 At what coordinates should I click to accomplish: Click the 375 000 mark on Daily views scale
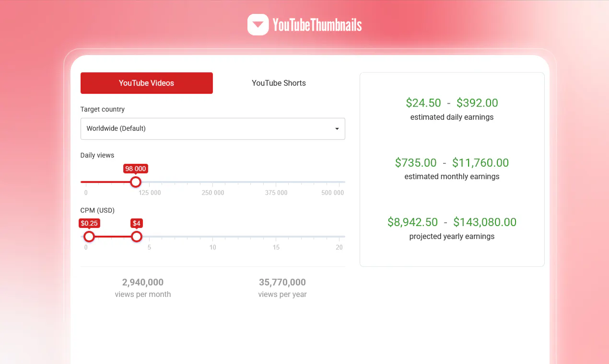point(276,193)
